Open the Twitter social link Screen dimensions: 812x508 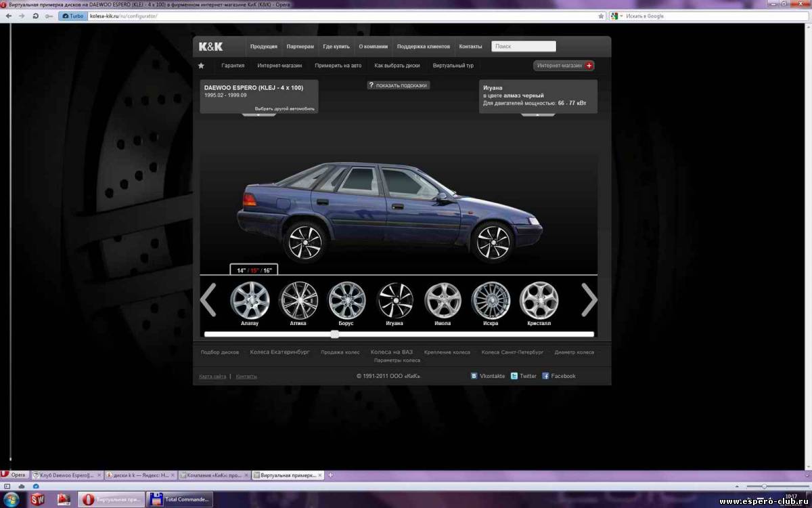(x=524, y=376)
